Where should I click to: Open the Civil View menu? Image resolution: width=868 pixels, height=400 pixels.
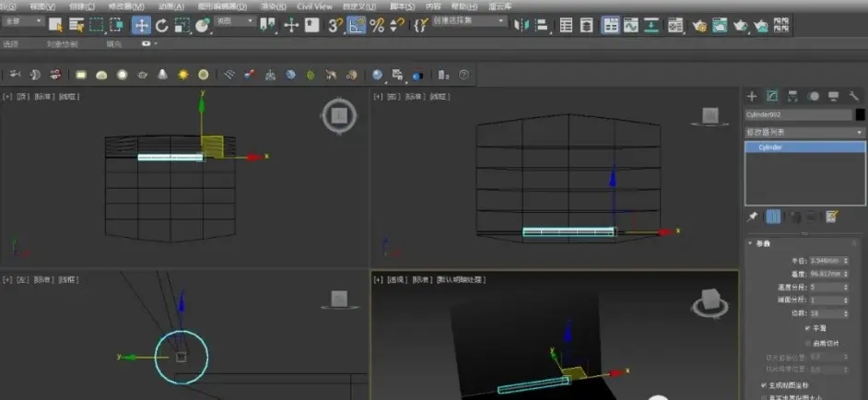pos(314,6)
